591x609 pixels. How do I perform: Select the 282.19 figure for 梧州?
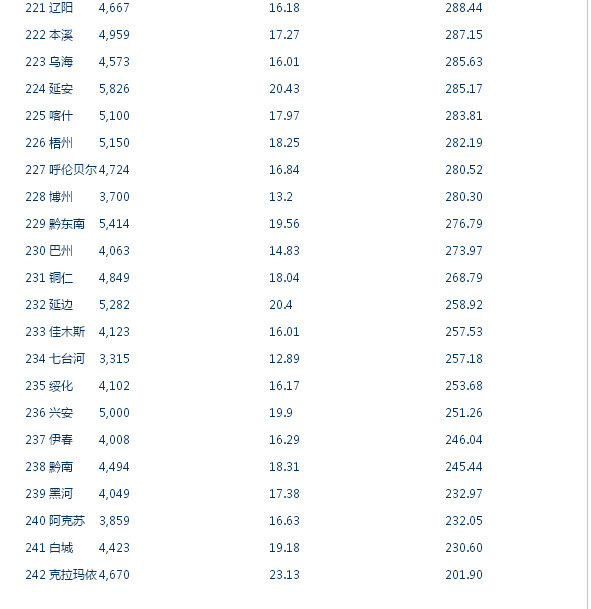tap(464, 143)
